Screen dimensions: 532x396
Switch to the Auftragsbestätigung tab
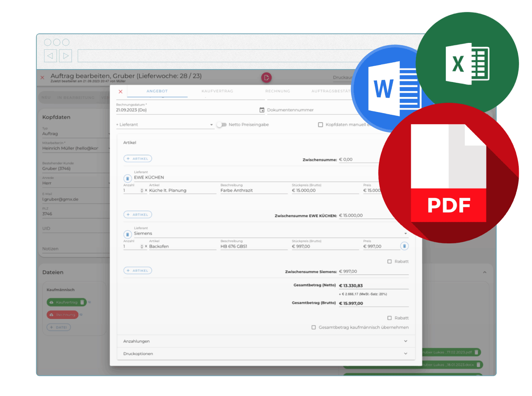[331, 91]
